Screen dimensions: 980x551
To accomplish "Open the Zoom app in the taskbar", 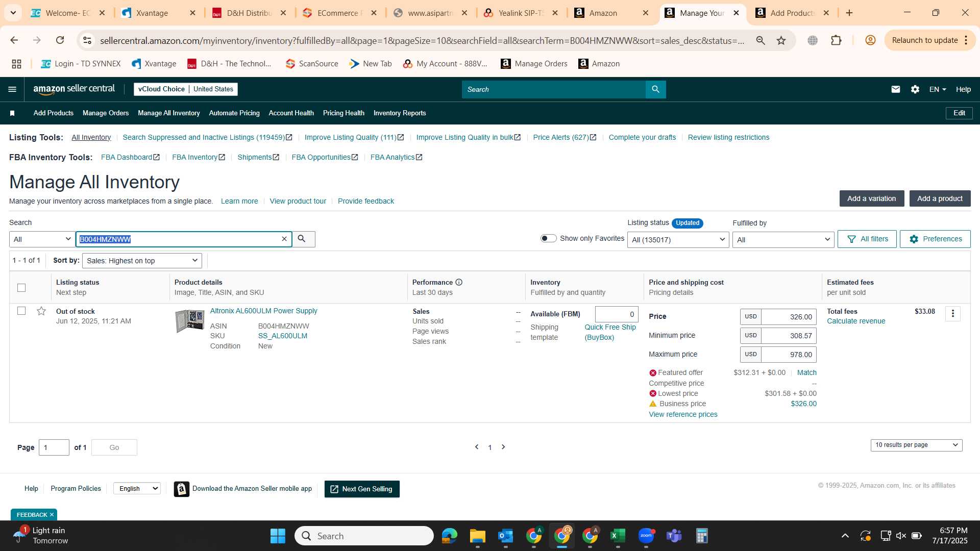I will [646, 536].
